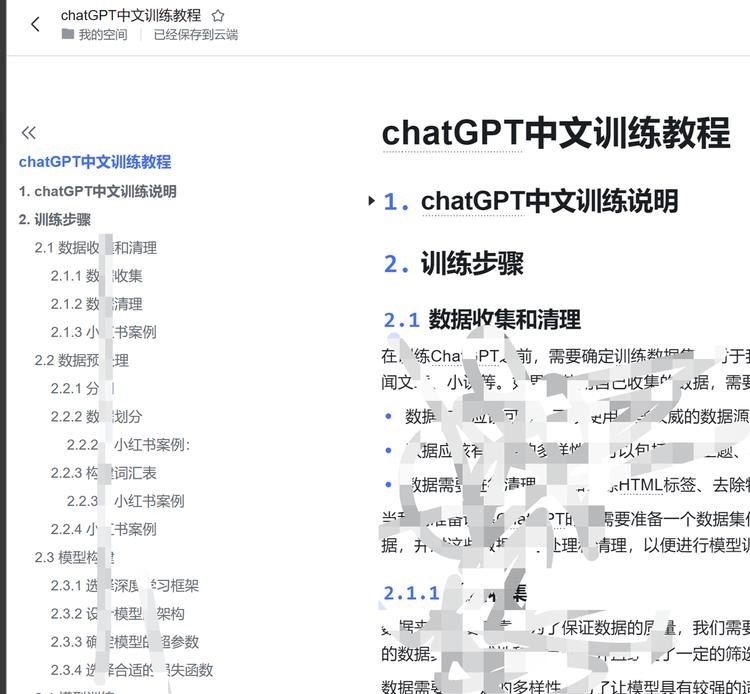Open outline sub-entry 小红书案例 under 2.2.3
This screenshot has height=694, width=750.
pyautogui.click(x=126, y=501)
